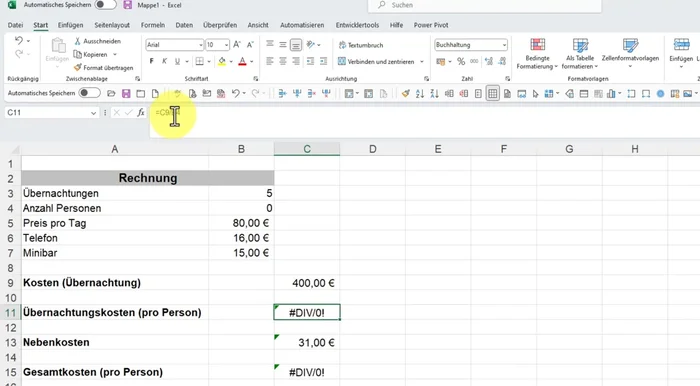Apply italic with the K button
700x386 pixels.
164,61
